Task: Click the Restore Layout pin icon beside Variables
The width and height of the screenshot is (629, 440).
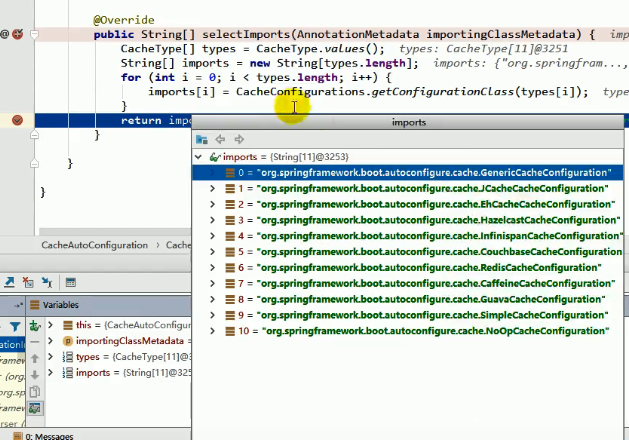Action: [x=18, y=305]
